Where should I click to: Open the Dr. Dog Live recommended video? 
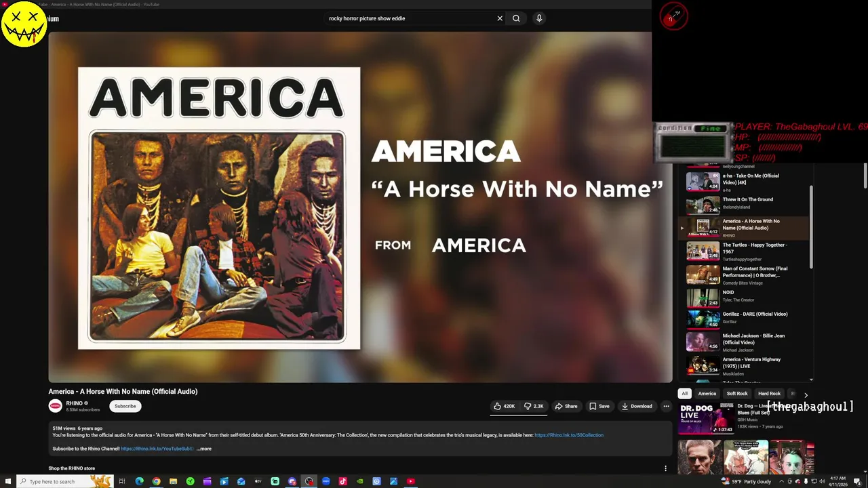[705, 418]
